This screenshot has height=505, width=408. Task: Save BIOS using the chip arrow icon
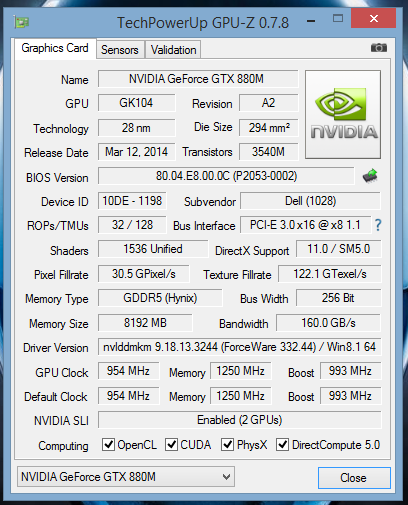pyautogui.click(x=370, y=176)
